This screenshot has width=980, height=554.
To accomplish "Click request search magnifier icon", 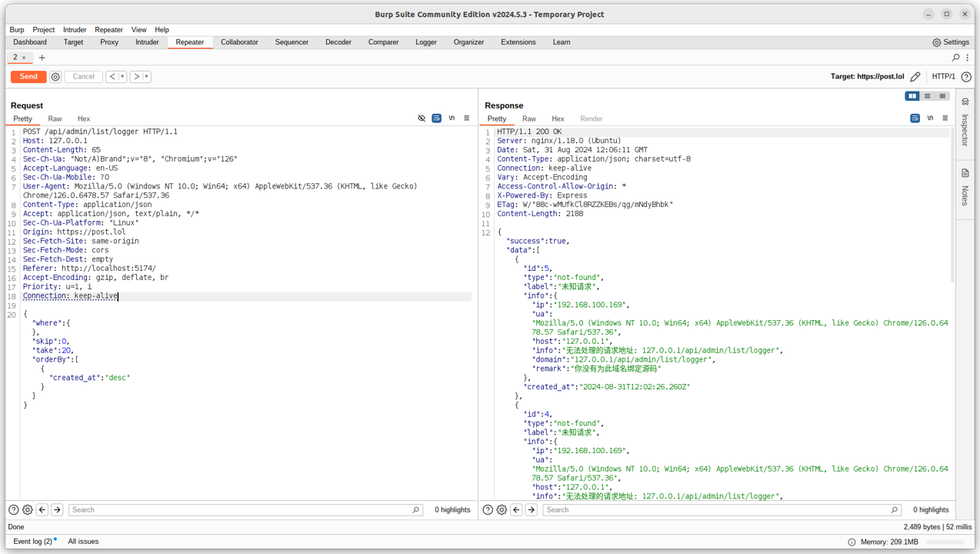I will pos(416,509).
